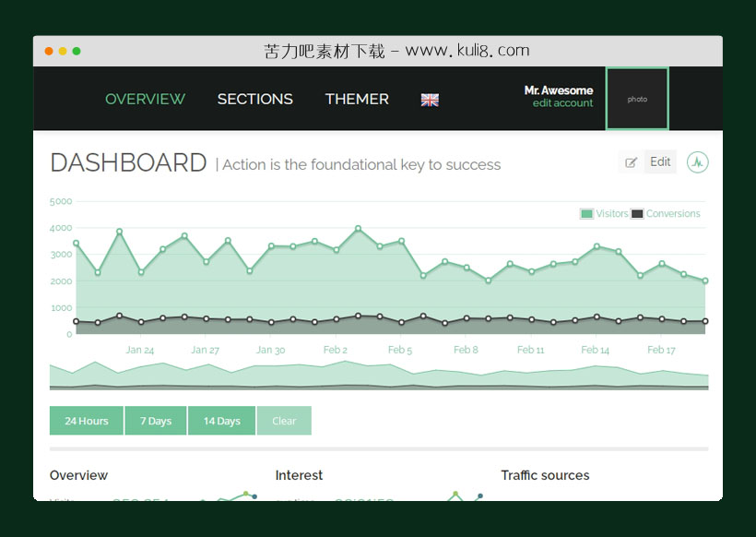
Task: Click the circular activity pulse icon
Action: [698, 162]
